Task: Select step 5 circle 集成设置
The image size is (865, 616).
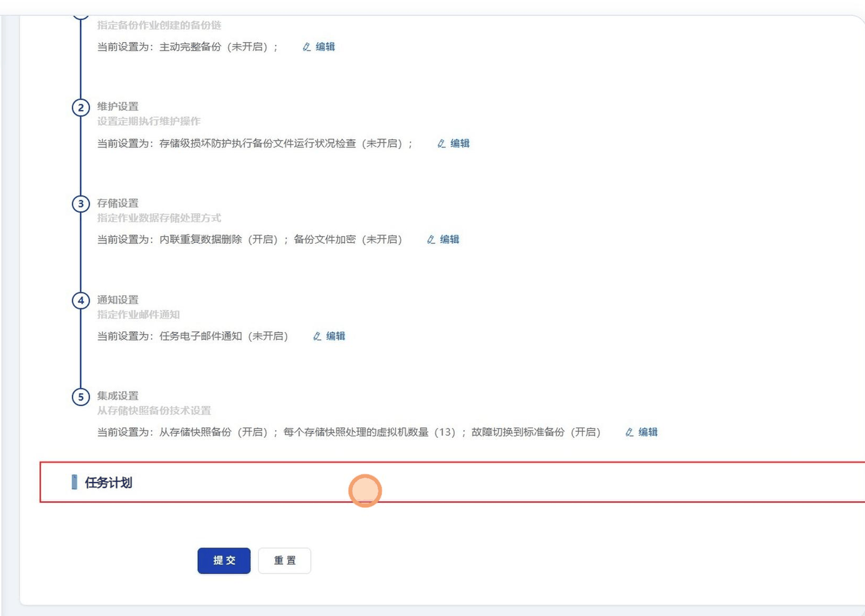Action: (x=81, y=397)
